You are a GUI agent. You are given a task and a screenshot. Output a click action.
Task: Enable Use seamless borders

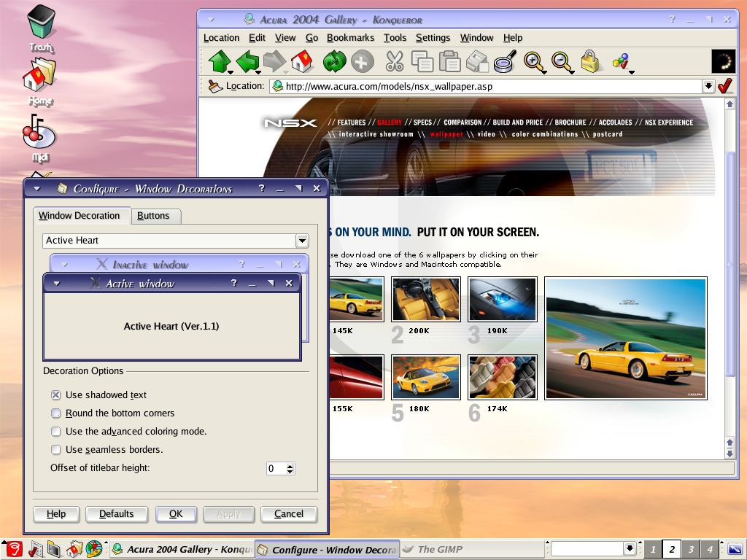[x=55, y=449]
